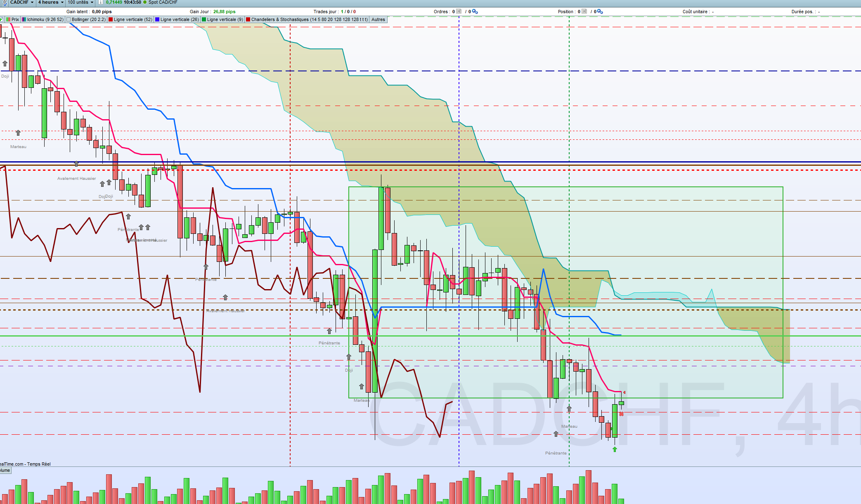This screenshot has width=861, height=504.
Task: Toggle the Bollinger (20 2.2) indicator checkbox
Action: [x=69, y=19]
